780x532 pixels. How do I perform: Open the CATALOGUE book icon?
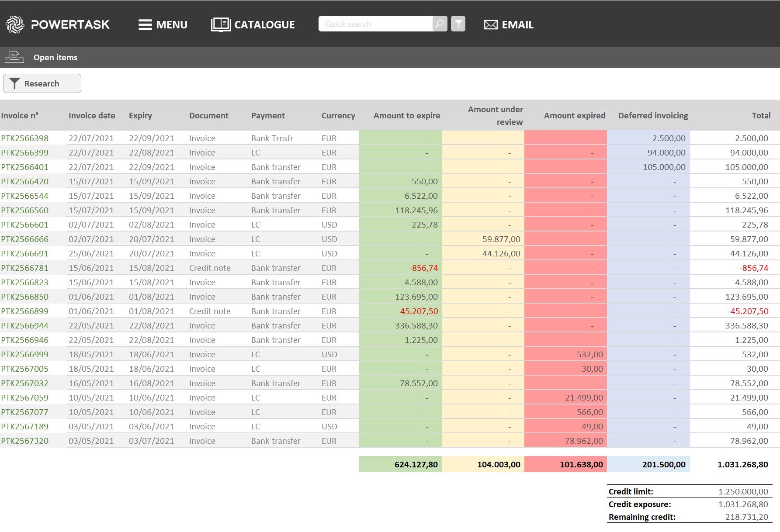pyautogui.click(x=221, y=24)
